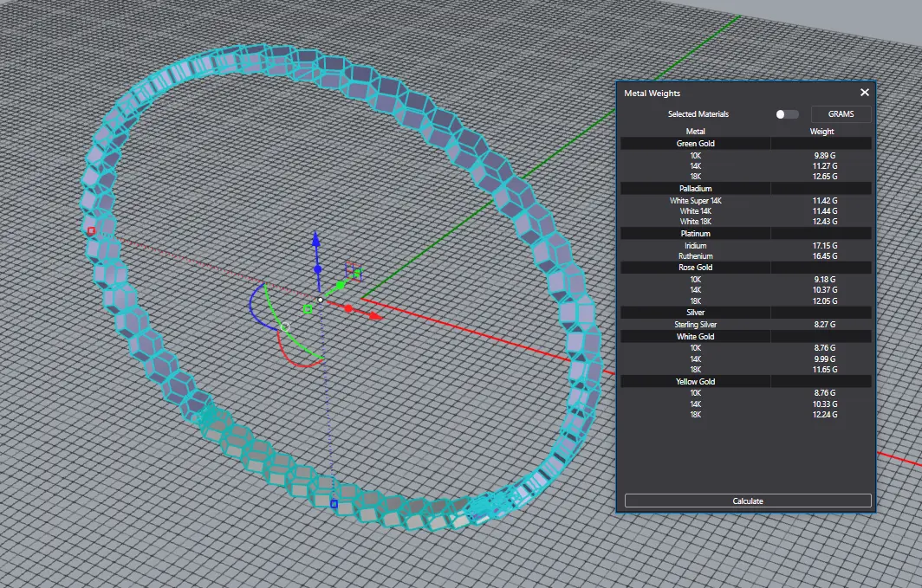Click the 10.37 G weight value
The height and width of the screenshot is (588, 922).
click(x=824, y=289)
